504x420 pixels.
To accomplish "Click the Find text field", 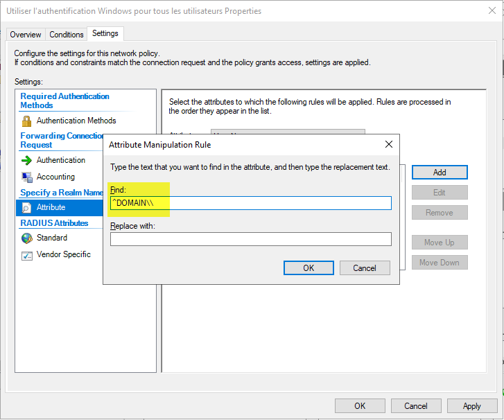I will point(250,203).
